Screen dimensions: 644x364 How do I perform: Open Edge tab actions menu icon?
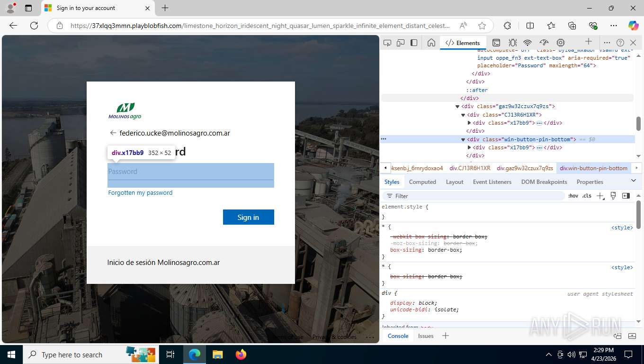click(x=28, y=8)
